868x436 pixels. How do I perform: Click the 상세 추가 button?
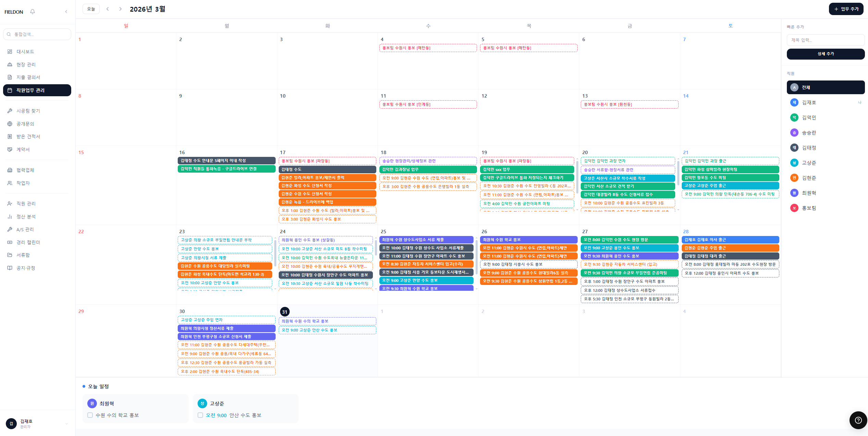point(826,54)
